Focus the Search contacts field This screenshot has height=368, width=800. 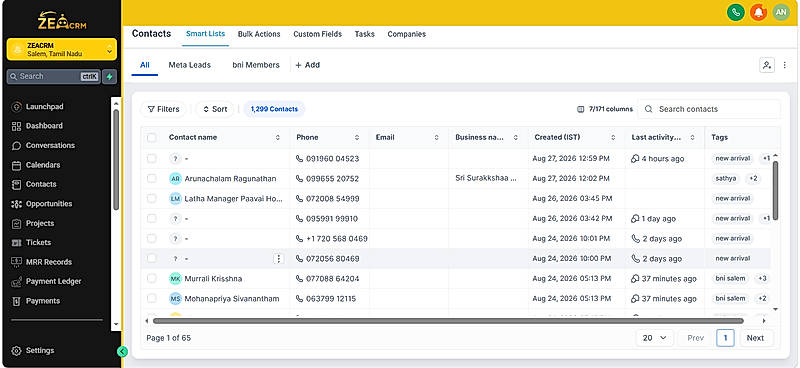click(x=709, y=109)
